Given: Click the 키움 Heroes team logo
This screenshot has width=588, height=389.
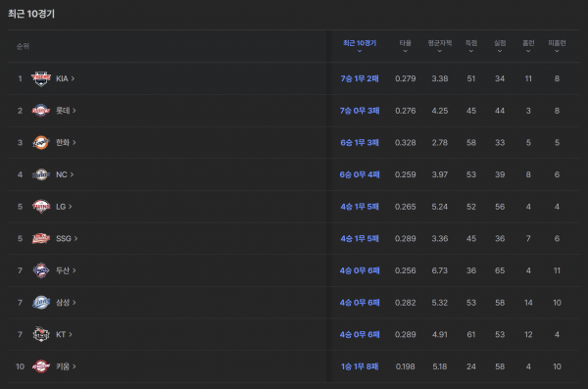Looking at the screenshot, I should pyautogui.click(x=41, y=366).
